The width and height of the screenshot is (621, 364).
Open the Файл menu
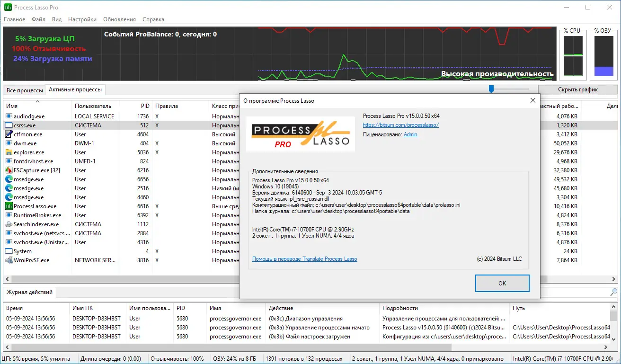pos(39,19)
